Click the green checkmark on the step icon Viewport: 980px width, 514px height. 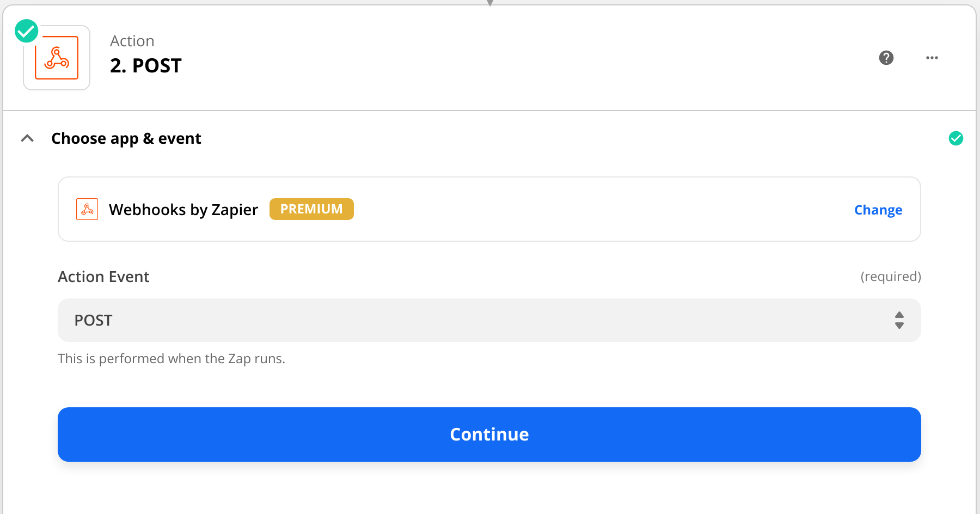pyautogui.click(x=26, y=31)
